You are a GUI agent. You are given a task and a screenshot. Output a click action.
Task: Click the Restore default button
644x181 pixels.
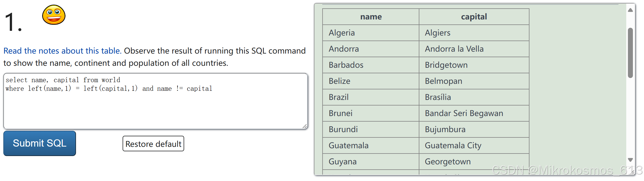[x=153, y=144]
